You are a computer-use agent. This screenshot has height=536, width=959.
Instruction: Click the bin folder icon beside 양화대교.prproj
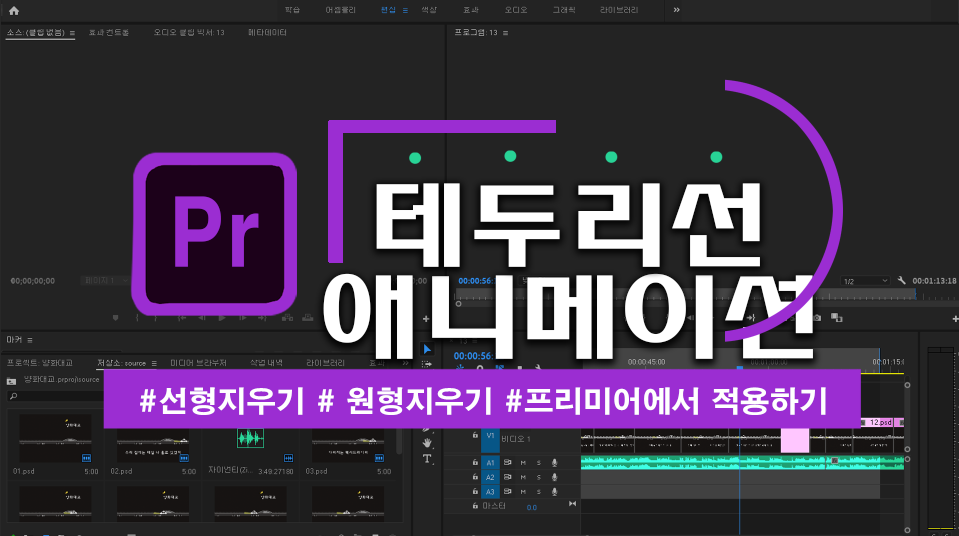(x=12, y=381)
